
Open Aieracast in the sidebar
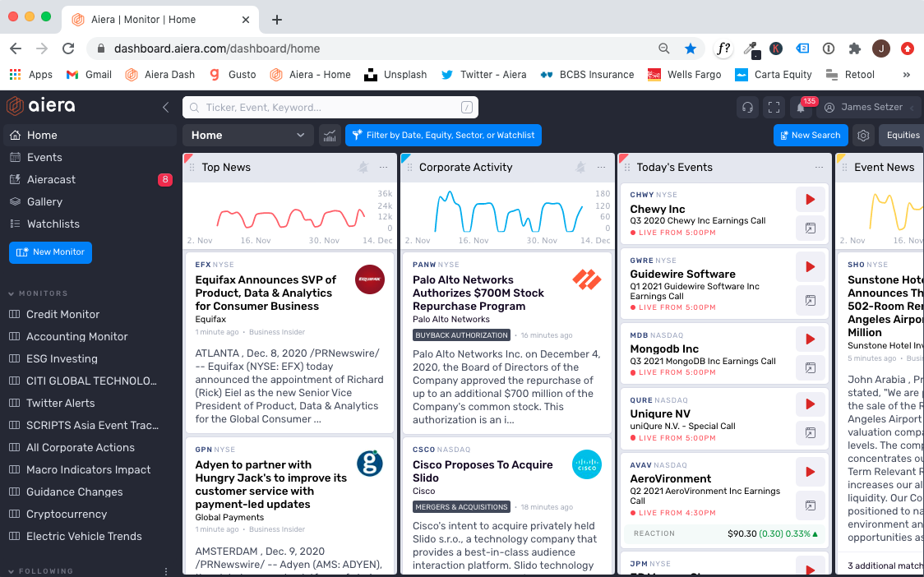[90, 180]
